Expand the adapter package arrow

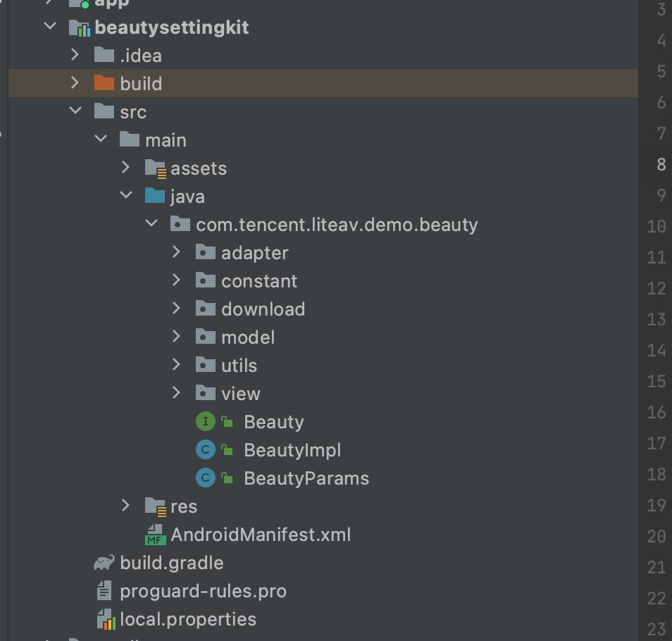point(176,252)
